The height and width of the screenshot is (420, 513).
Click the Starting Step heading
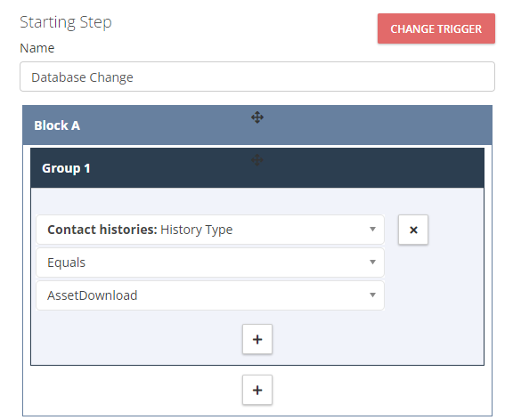pyautogui.click(x=66, y=23)
